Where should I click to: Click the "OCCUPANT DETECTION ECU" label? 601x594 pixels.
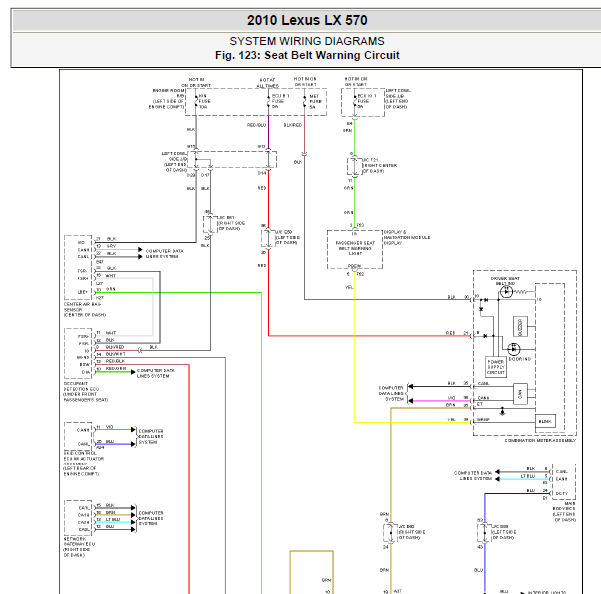coord(81,386)
